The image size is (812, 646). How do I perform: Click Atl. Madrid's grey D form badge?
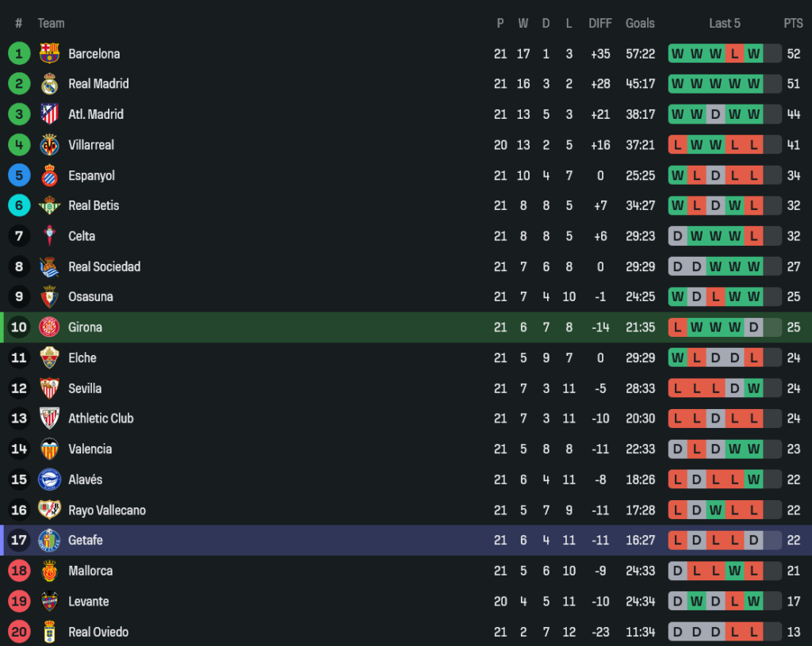[x=715, y=114]
